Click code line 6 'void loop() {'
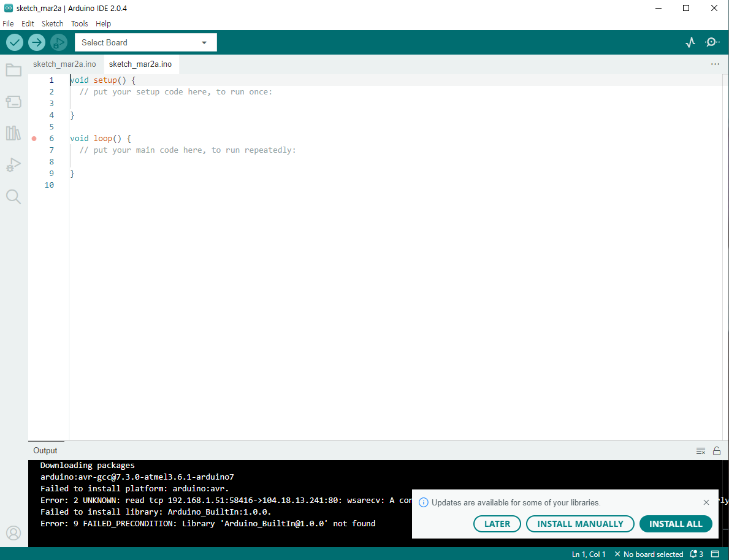729x560 pixels. pyautogui.click(x=101, y=138)
